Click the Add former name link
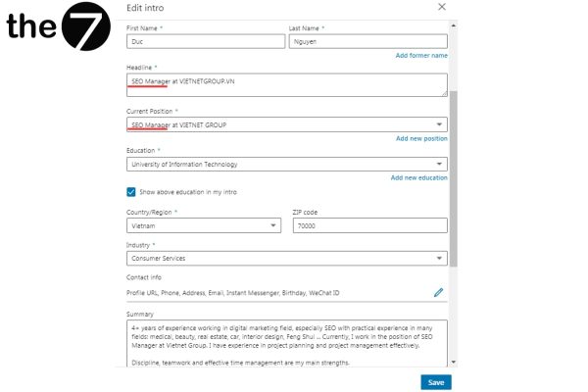This screenshot has height=392, width=588. pyautogui.click(x=421, y=56)
